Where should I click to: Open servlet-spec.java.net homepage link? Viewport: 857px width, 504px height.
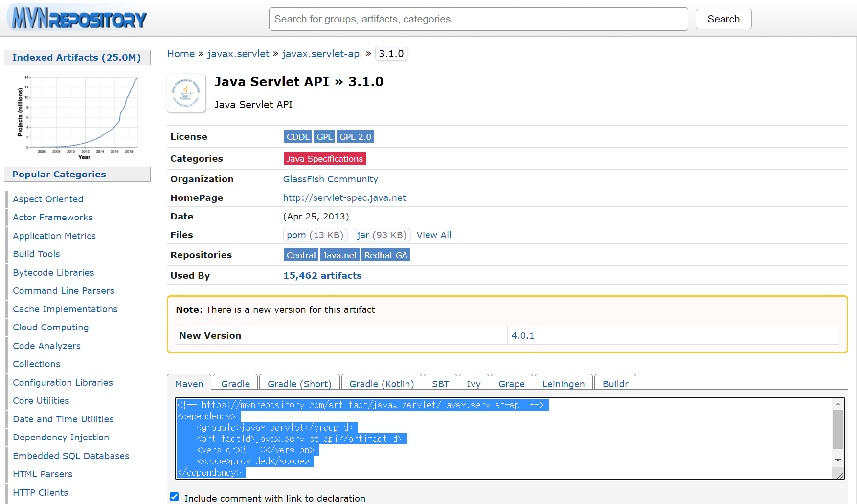pyautogui.click(x=344, y=198)
